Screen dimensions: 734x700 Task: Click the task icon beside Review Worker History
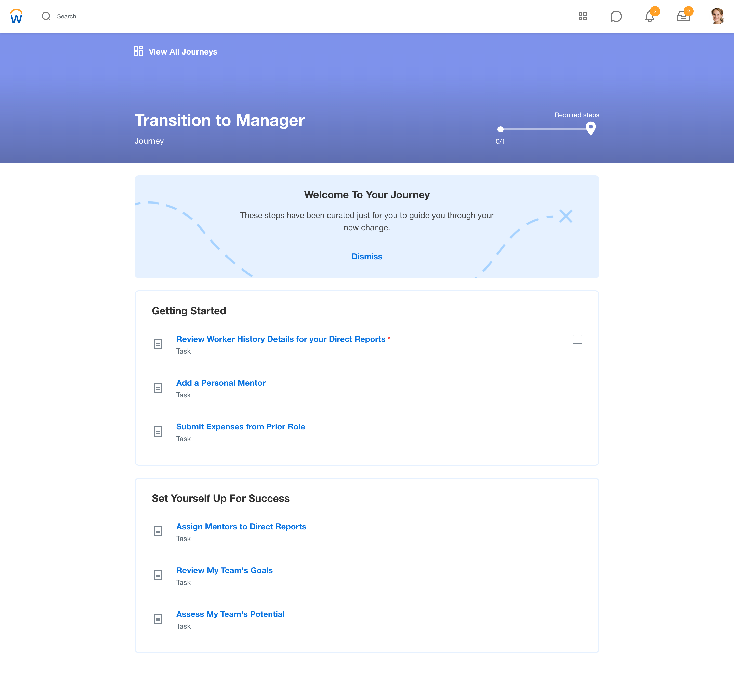[x=158, y=344]
